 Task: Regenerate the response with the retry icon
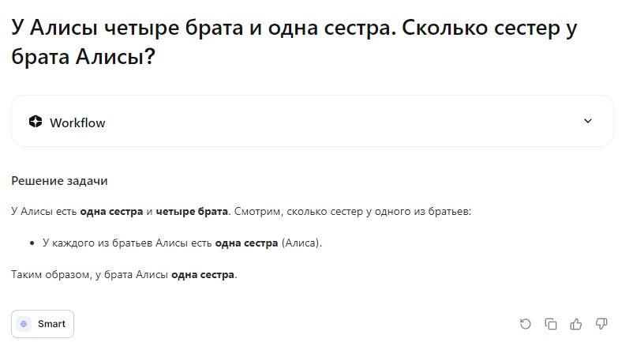tap(526, 324)
